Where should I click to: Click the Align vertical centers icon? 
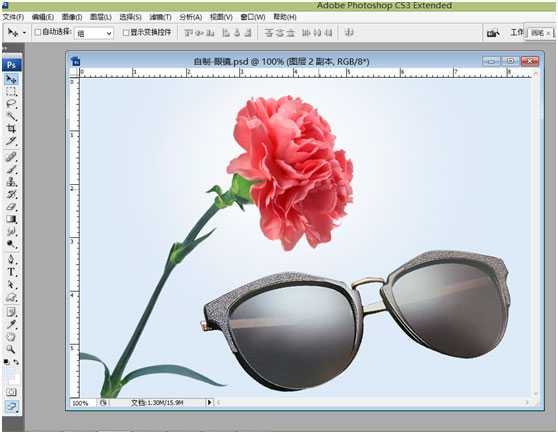click(x=199, y=33)
